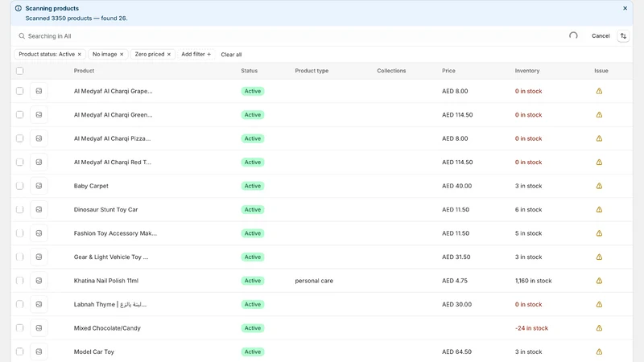This screenshot has width=644, height=362.
Task: Click the personal care product type cell
Action: click(314, 281)
